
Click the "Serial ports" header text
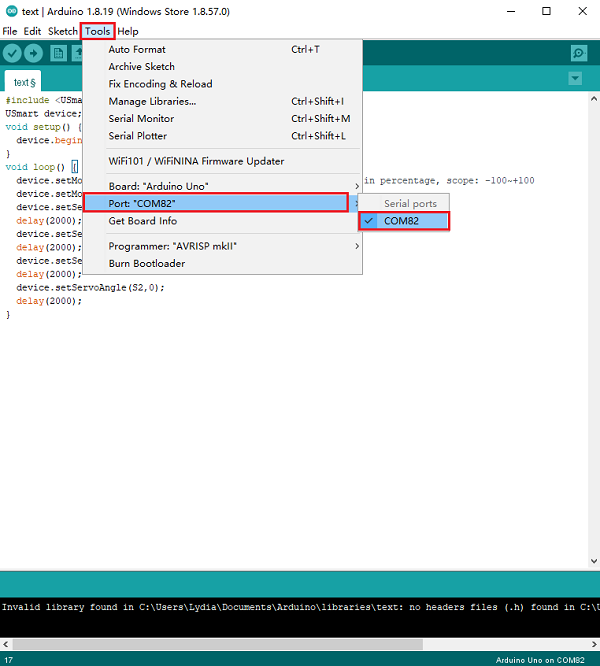pos(410,203)
